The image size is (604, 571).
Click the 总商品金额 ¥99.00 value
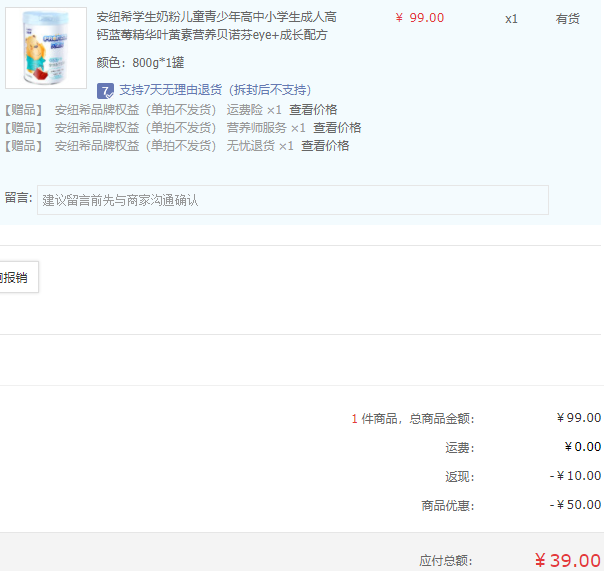(x=579, y=418)
